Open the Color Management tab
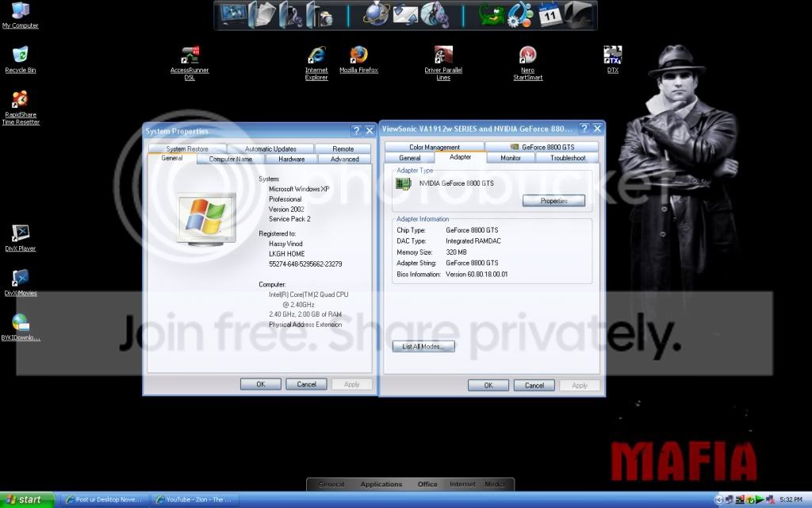 click(435, 147)
